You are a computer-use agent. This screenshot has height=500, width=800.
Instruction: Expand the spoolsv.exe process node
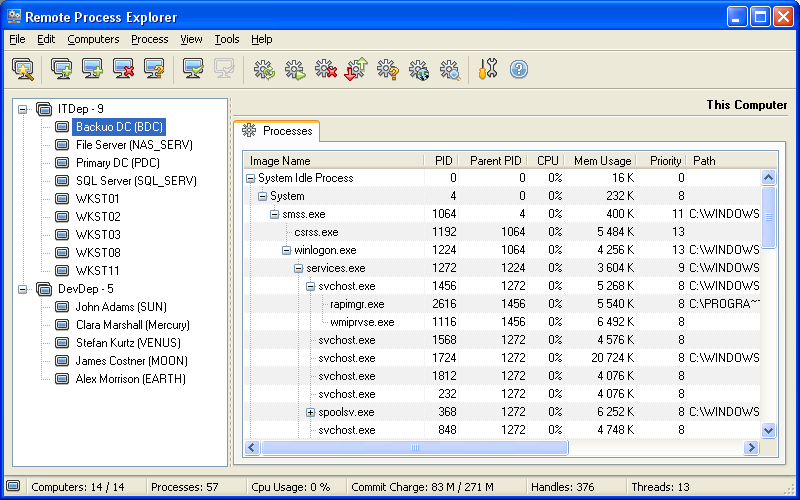(x=310, y=412)
